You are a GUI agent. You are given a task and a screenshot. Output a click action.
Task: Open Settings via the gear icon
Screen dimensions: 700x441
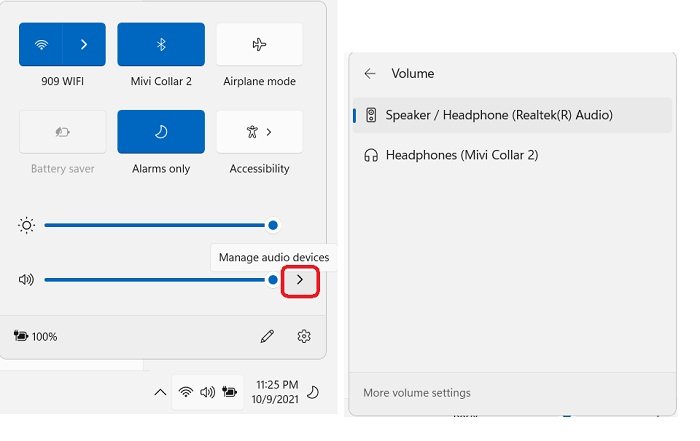tap(304, 337)
